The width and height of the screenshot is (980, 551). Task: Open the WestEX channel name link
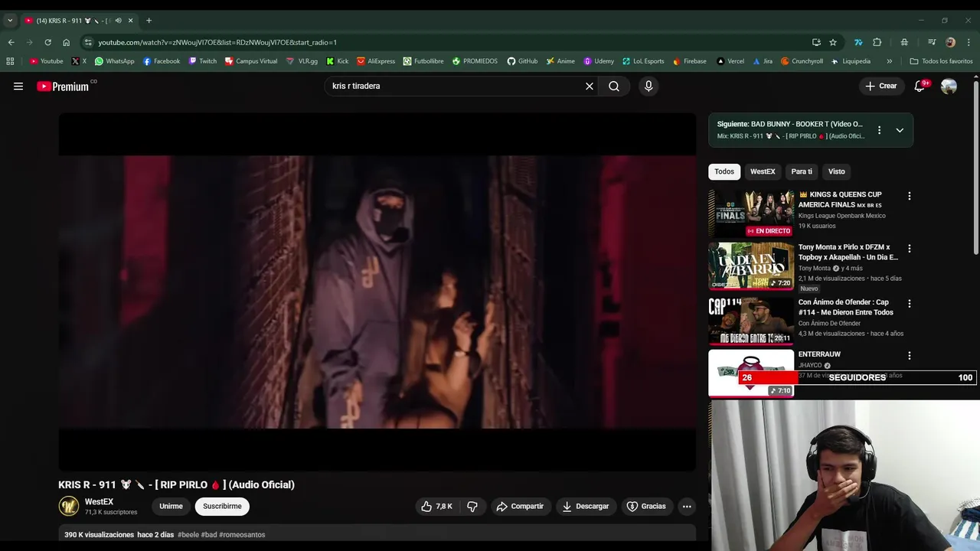(99, 502)
